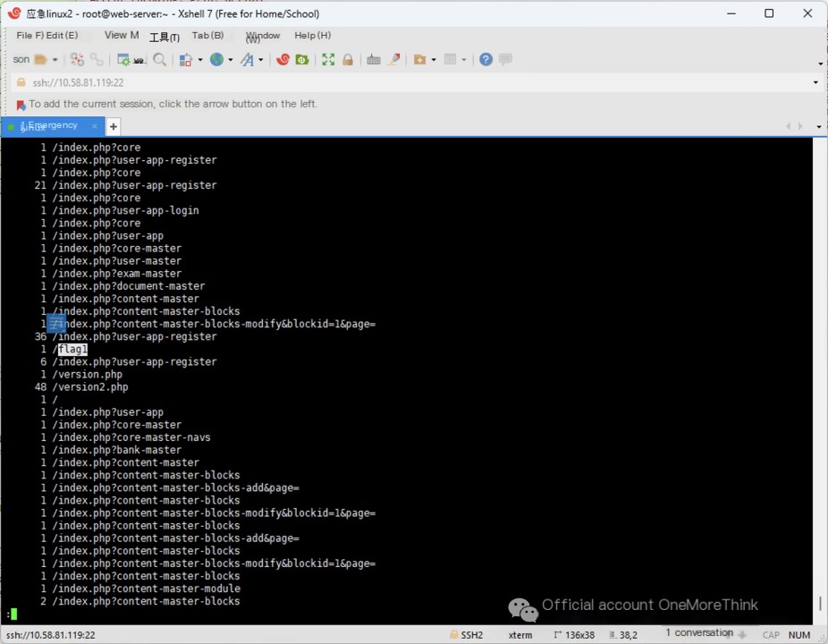
Task: Click the /version.php line
Action: coord(87,374)
